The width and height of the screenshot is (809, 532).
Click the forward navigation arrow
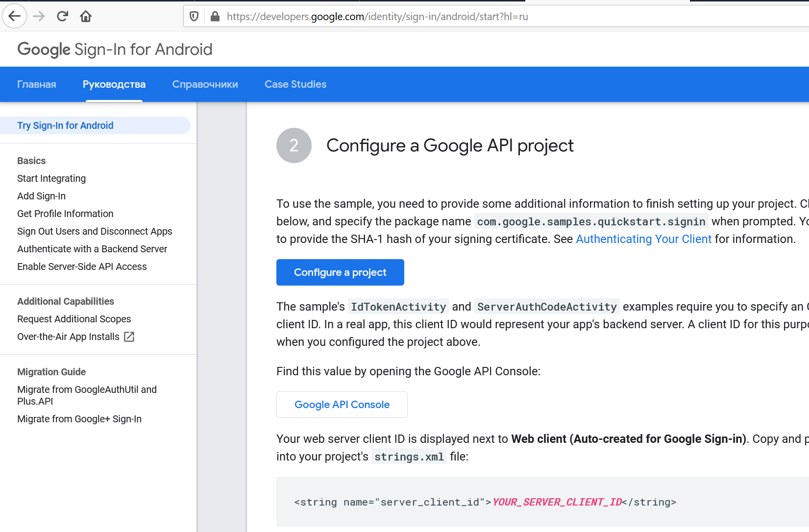38,16
